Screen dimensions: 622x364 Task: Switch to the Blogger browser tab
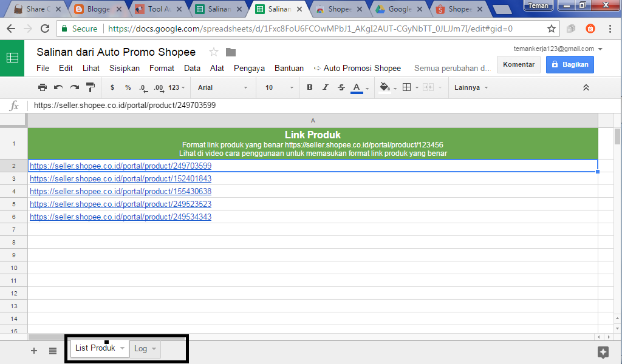click(x=98, y=8)
